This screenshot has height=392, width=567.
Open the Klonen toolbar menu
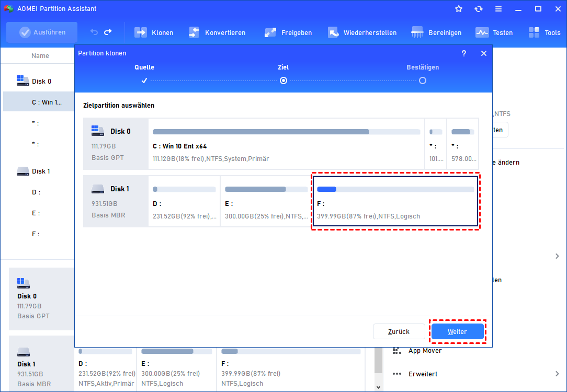click(154, 32)
